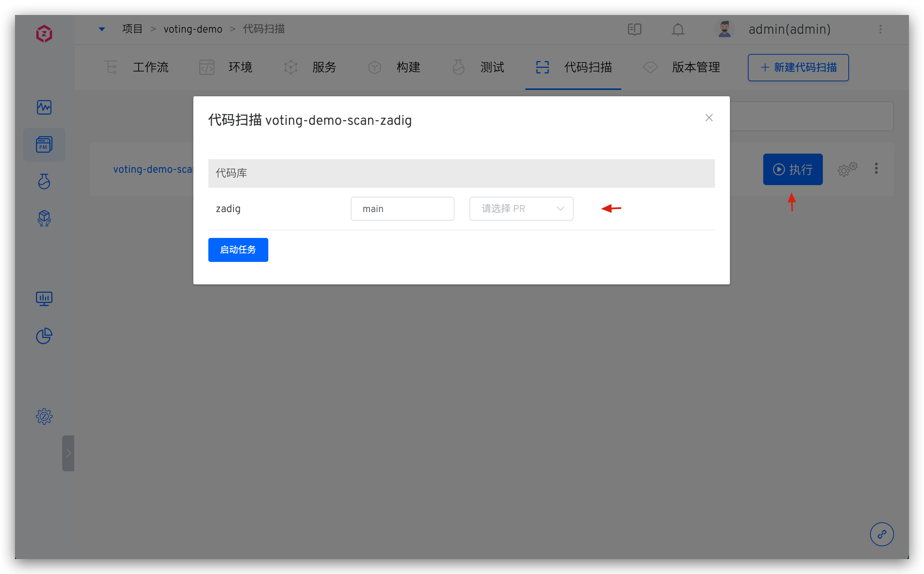Open the monitoring waveform sidebar icon
Viewport: 924px width, 574px height.
[x=44, y=108]
